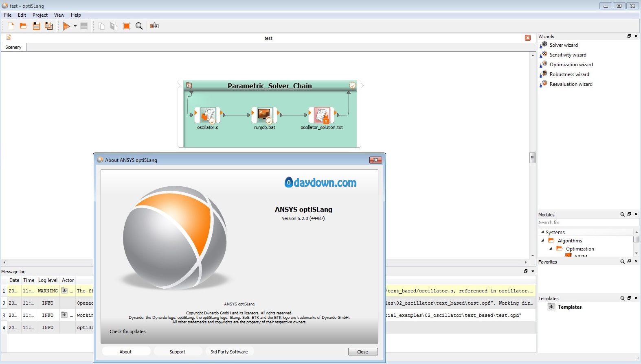The width and height of the screenshot is (641, 364).
Task: Click Close in the About dialog
Action: pyautogui.click(x=363, y=352)
